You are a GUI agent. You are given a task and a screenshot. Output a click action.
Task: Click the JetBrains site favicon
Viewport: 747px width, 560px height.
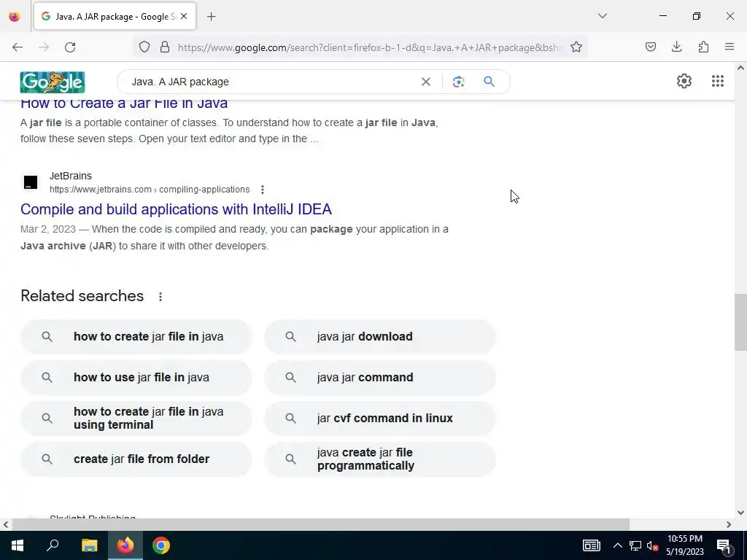[31, 182]
